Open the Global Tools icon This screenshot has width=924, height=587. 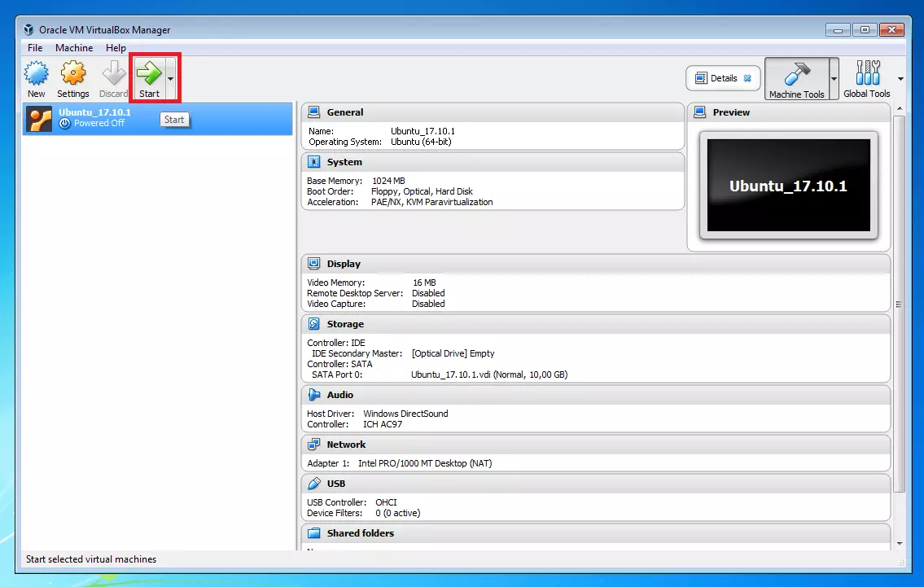click(867, 75)
